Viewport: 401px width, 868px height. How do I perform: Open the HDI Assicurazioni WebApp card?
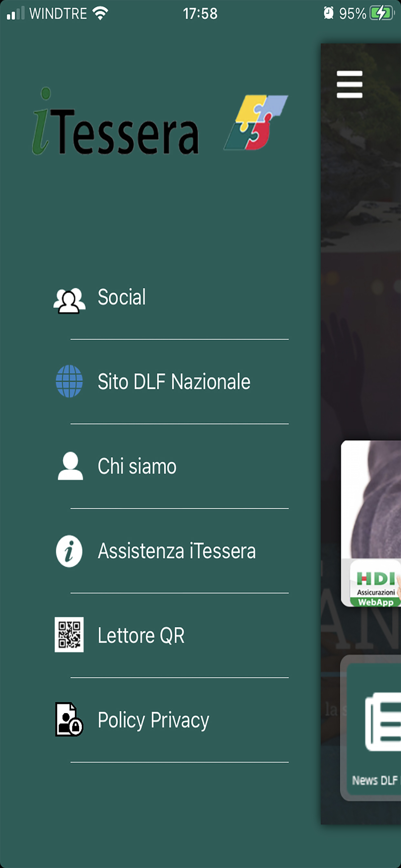click(371, 523)
